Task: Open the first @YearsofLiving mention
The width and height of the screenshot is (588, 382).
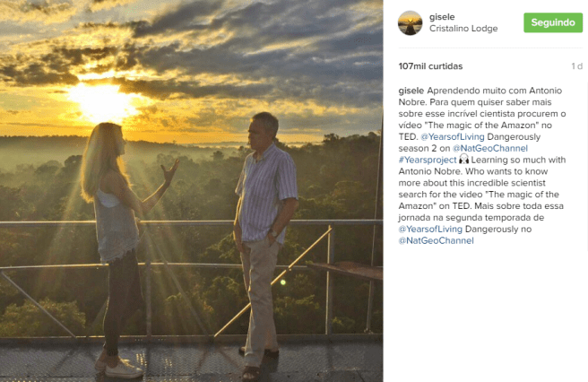Action: 453,136
